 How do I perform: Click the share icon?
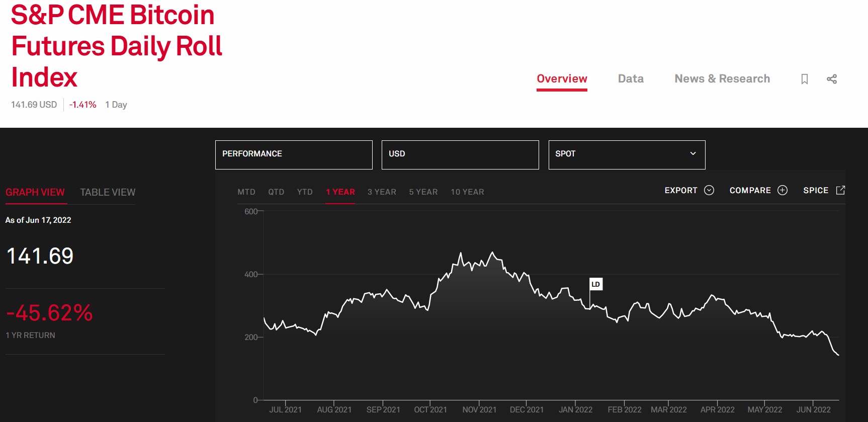click(x=832, y=79)
